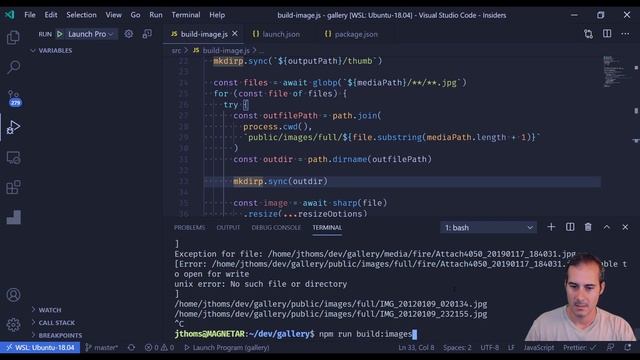Change encoding via UTF-8 in status bar

click(x=489, y=348)
